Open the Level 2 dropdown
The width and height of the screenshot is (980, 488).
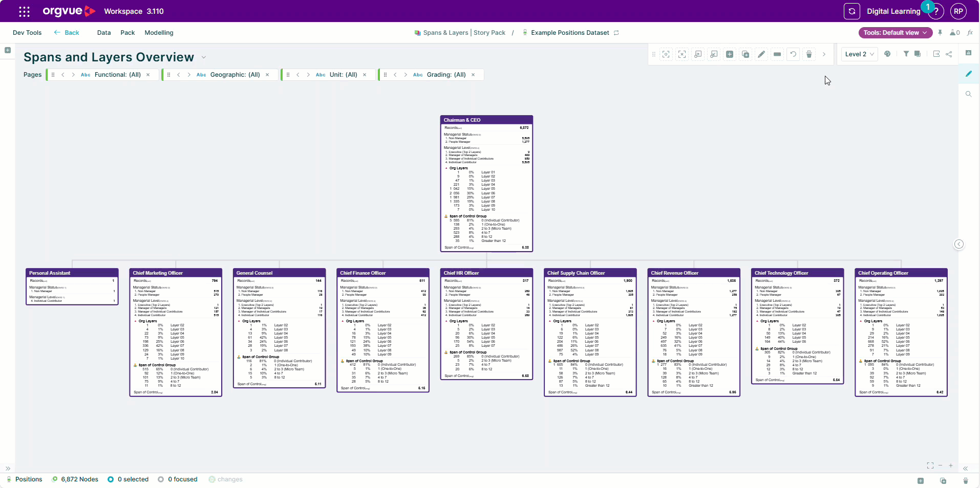tap(859, 54)
